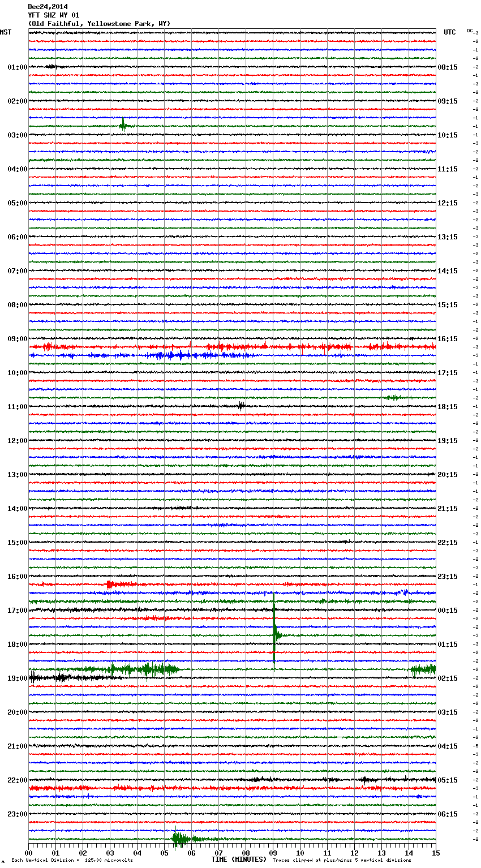The image size is (481, 868).
Task: Click the UTC timezone header
Action: click(450, 32)
